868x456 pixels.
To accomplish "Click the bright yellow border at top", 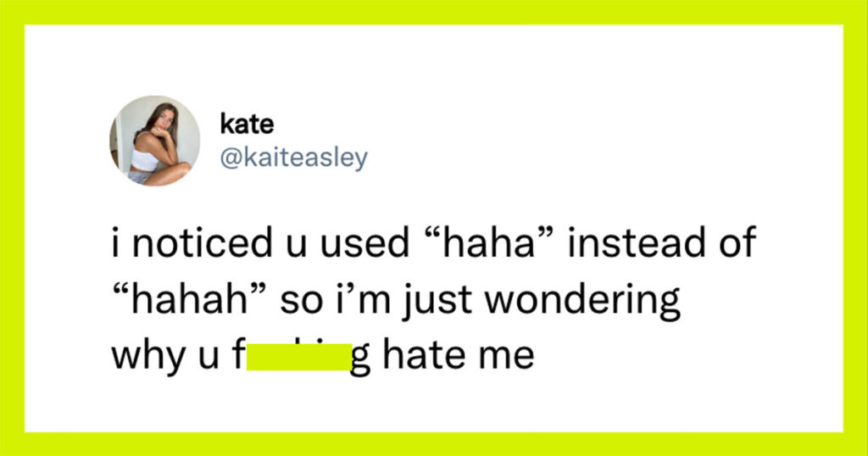I will click(434, 12).
